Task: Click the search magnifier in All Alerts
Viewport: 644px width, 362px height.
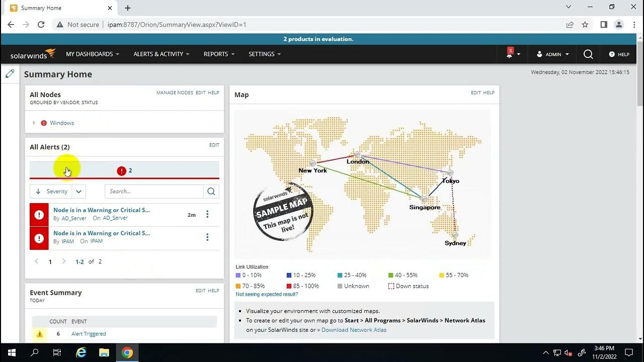Action: [x=211, y=191]
